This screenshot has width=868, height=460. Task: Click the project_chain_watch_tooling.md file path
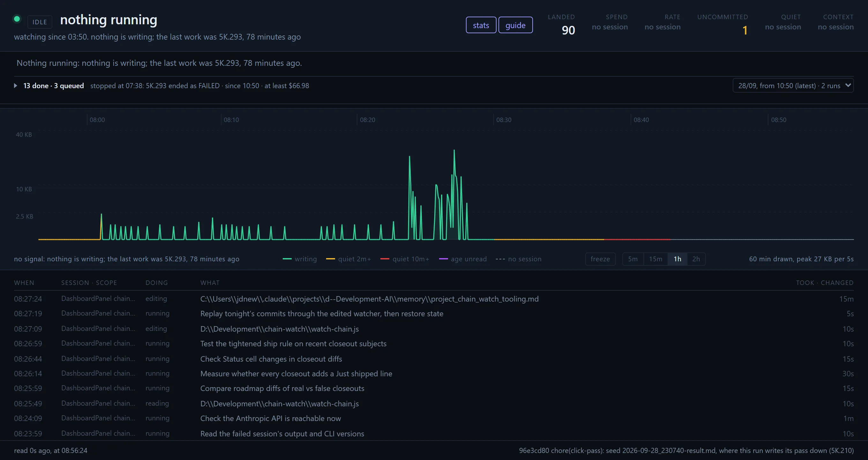click(x=369, y=299)
